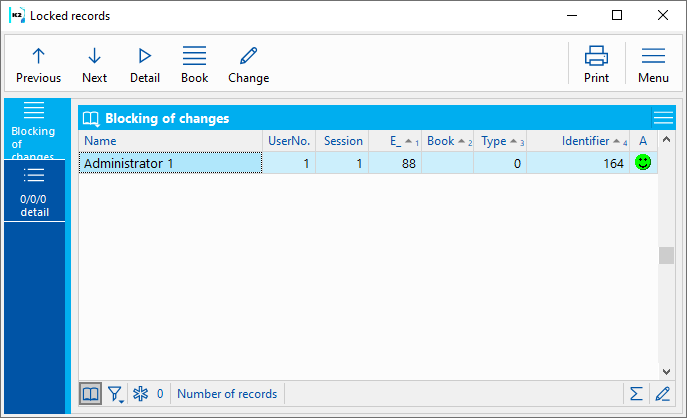Viewport: 687px width, 418px height.
Task: Minimize the Locked records window
Action: click(x=572, y=15)
